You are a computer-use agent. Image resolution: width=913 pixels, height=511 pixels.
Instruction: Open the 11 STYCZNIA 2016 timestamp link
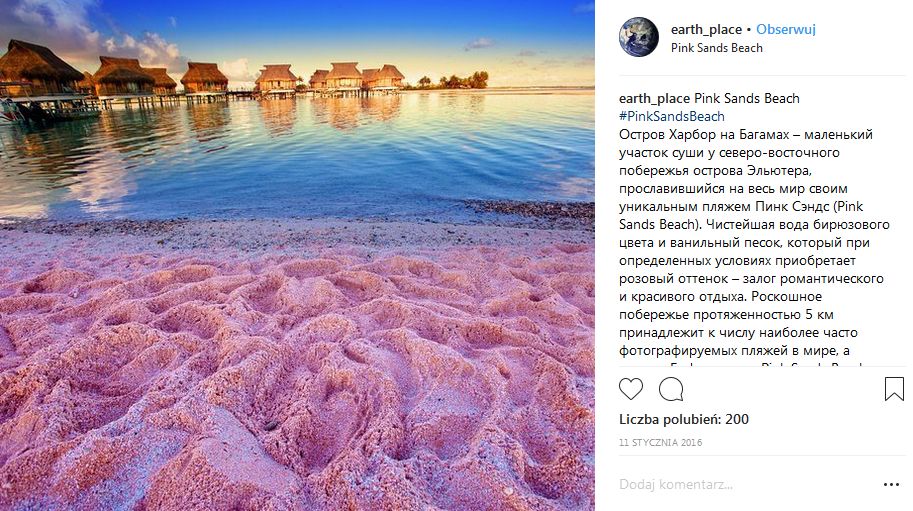(x=660, y=442)
